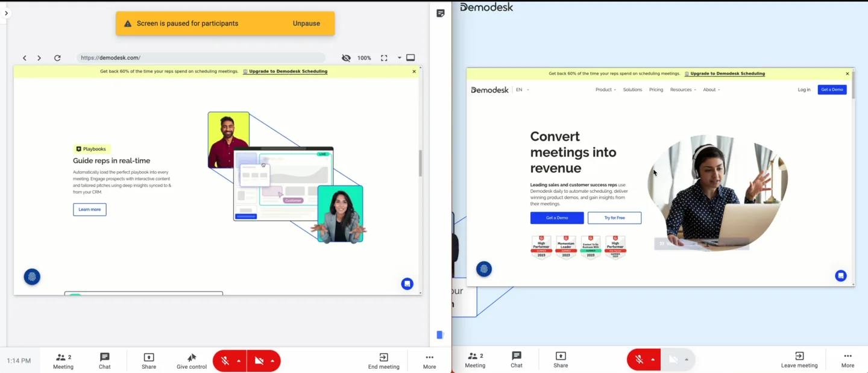Toggle fullscreen for the shared browser

[x=384, y=58]
